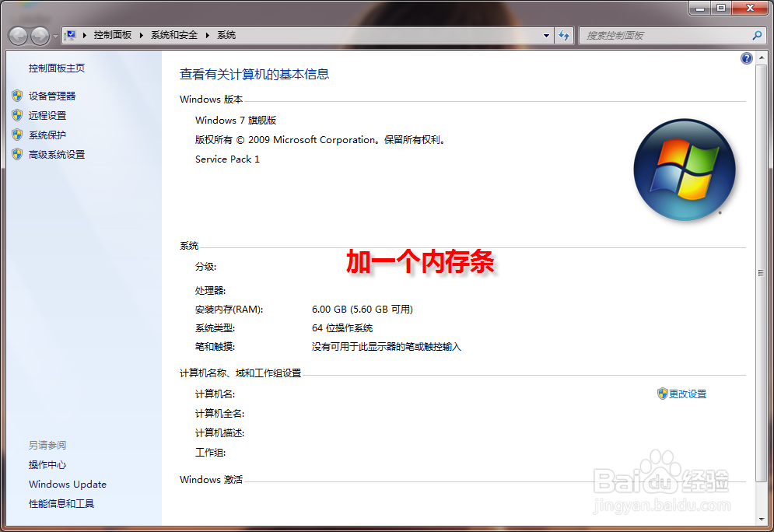Open 高级系统设置 link

tap(57, 155)
